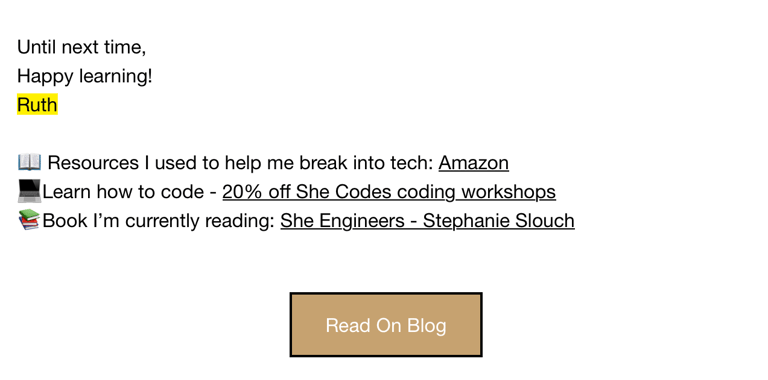This screenshot has height=380, width=768.
Task: Click the Book I'm currently reading: label
Action: [x=159, y=221]
